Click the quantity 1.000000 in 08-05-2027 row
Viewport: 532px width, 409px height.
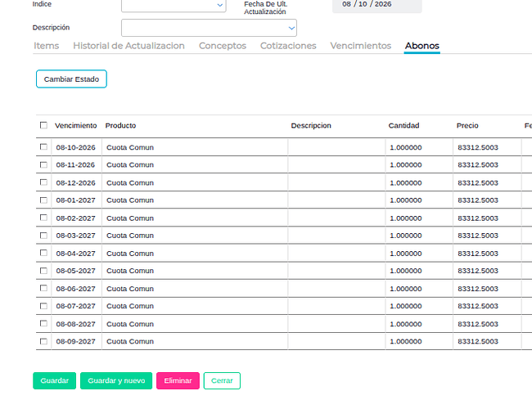406,271
